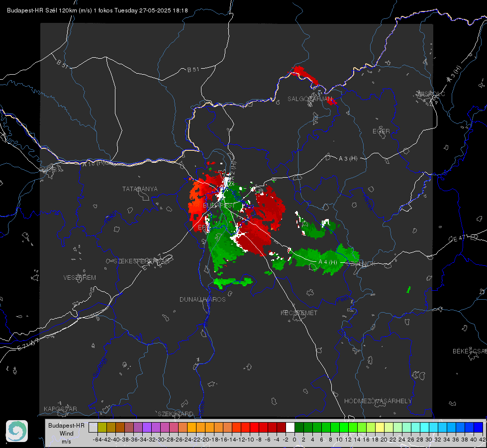Select the KAPOSVÁR city label
This screenshot has height=448, width=487.
[x=60, y=409]
